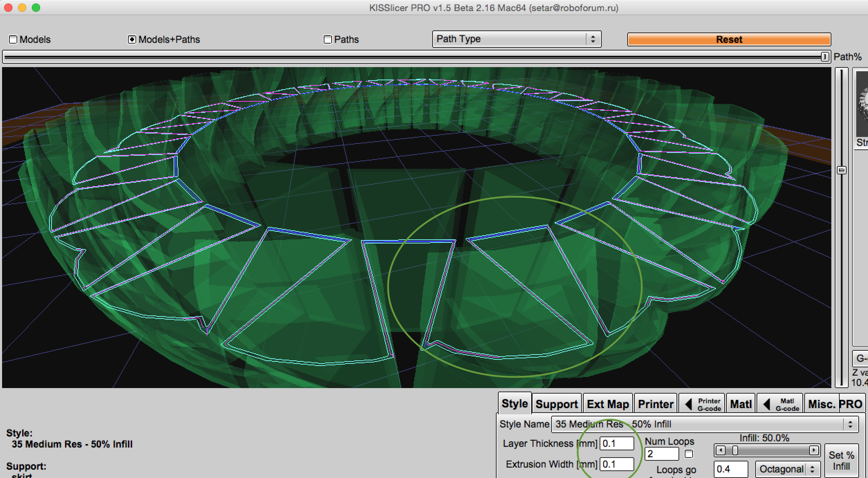Switch to the Ext Map tab

[608, 404]
